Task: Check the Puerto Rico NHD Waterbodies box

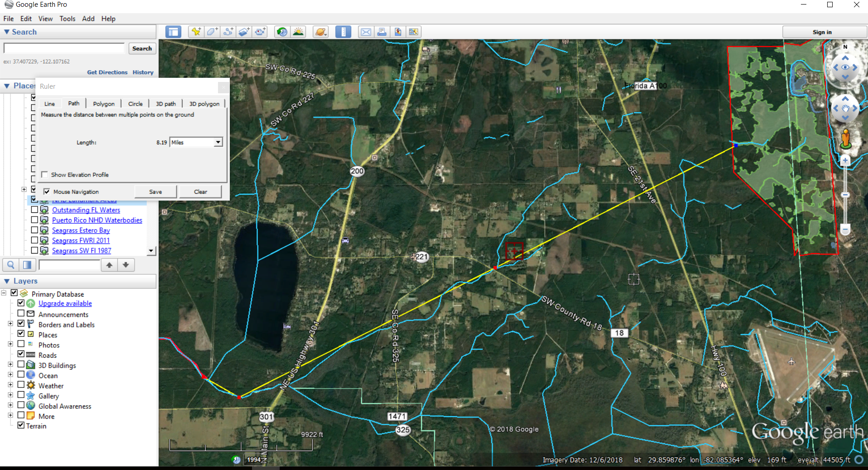Action: 34,220
